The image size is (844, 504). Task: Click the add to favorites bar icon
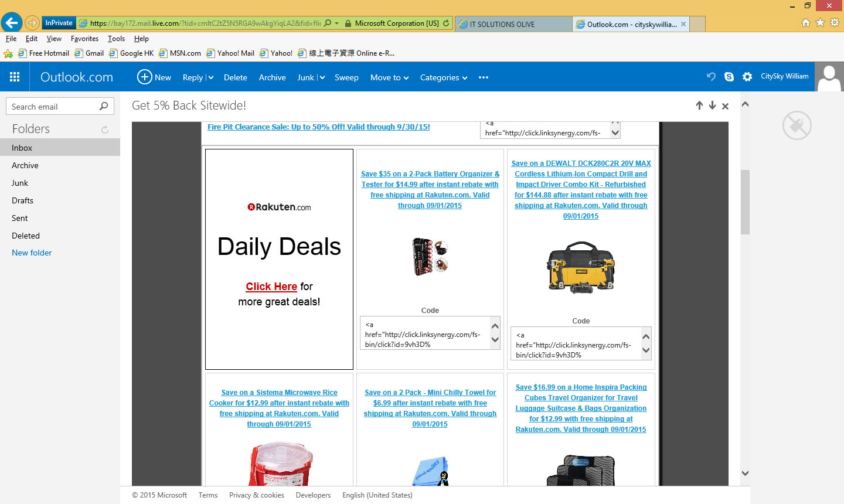[8, 53]
